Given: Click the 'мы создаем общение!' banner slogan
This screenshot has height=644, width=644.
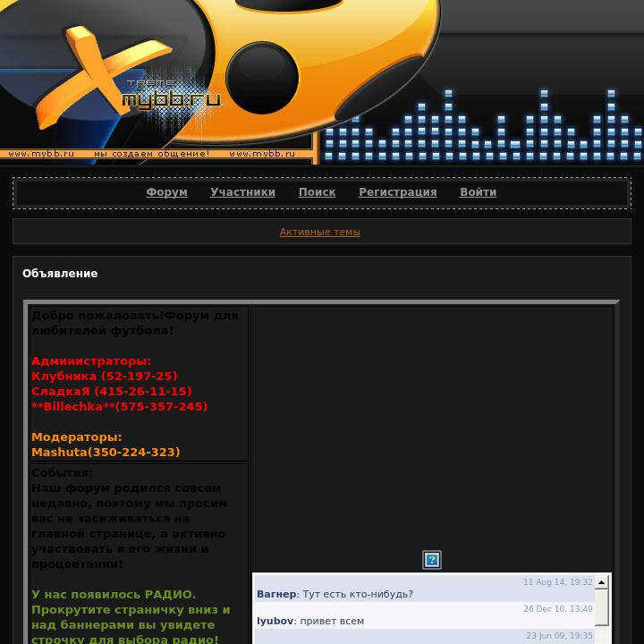Looking at the screenshot, I should coord(151,154).
